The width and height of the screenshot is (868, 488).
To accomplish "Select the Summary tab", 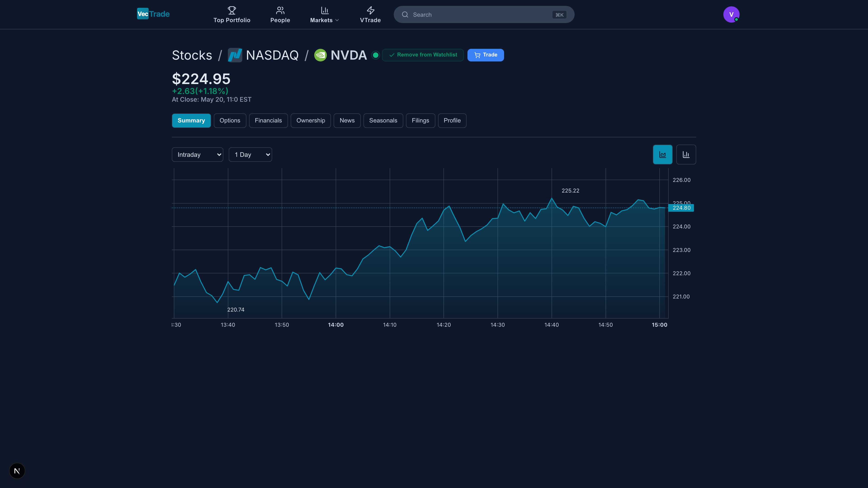I will tap(191, 121).
